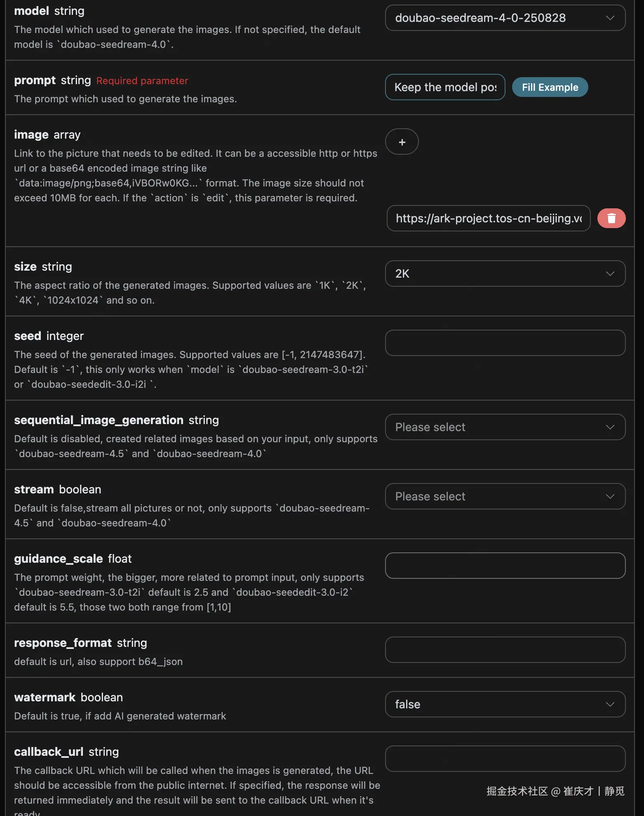Click the 'sequential_image_generation' parameter name

tap(99, 420)
